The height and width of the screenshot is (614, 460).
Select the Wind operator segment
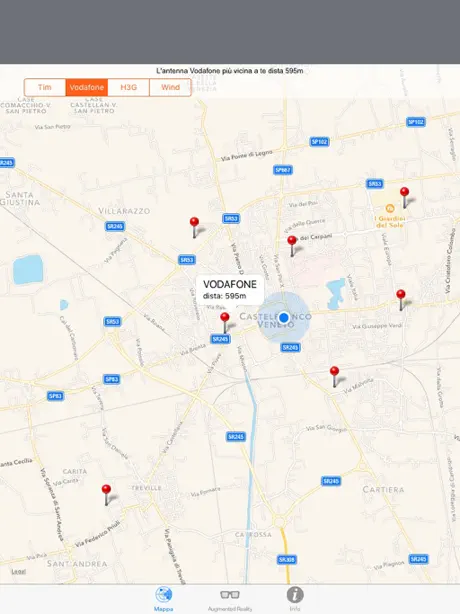click(170, 87)
